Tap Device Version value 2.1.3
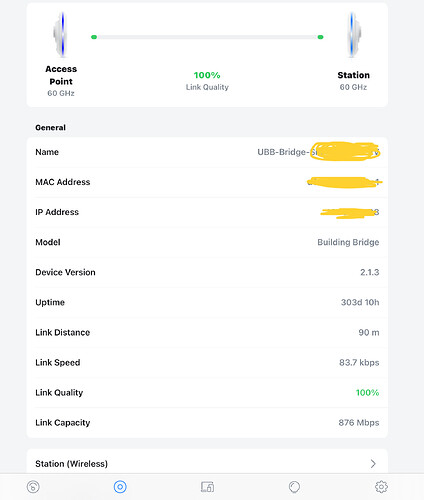This screenshot has height=500, width=424. click(369, 272)
